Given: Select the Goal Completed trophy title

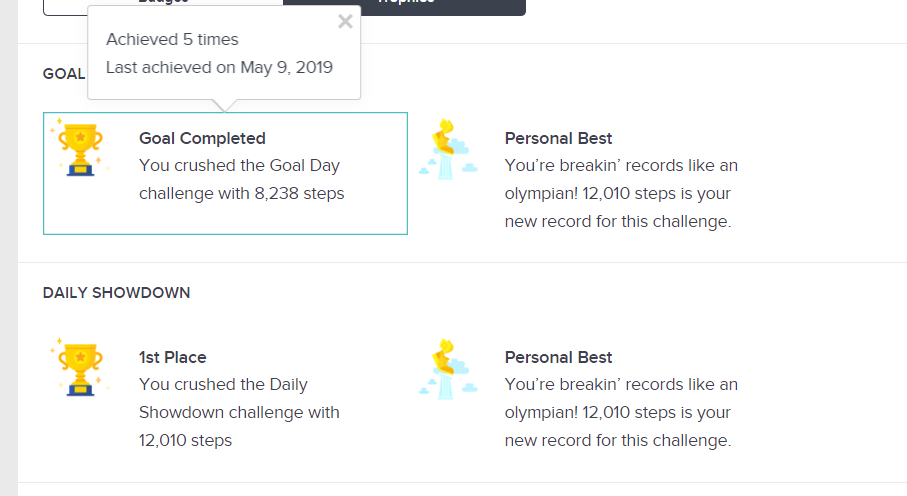Looking at the screenshot, I should click(202, 138).
